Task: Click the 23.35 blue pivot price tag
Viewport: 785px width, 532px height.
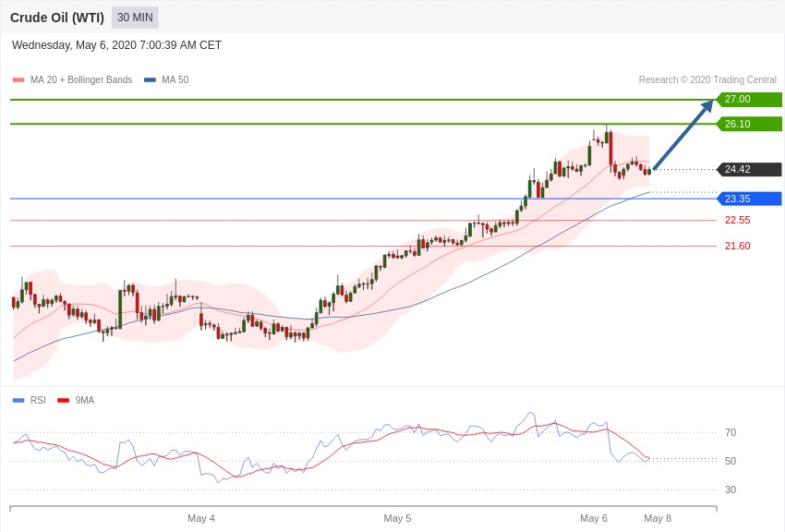Action: coord(749,199)
